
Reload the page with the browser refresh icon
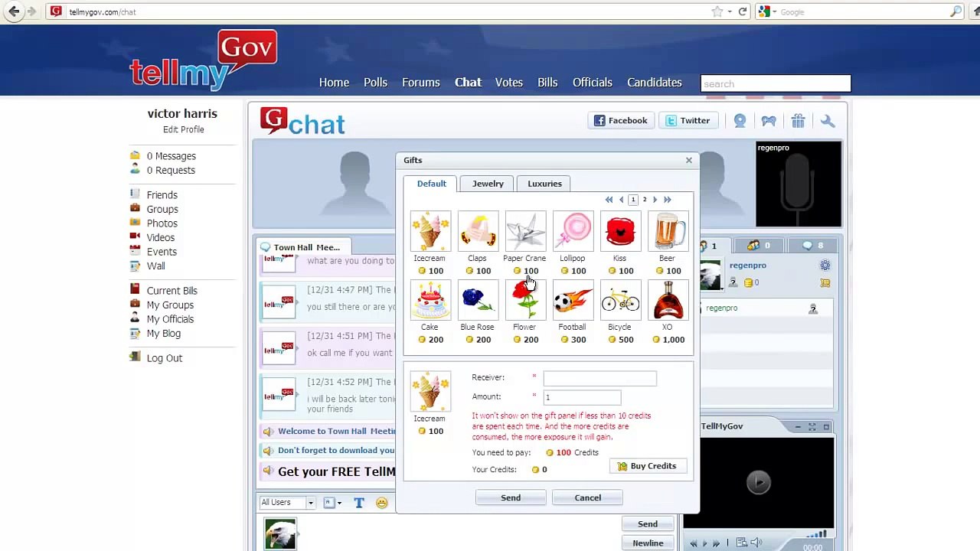coord(742,11)
